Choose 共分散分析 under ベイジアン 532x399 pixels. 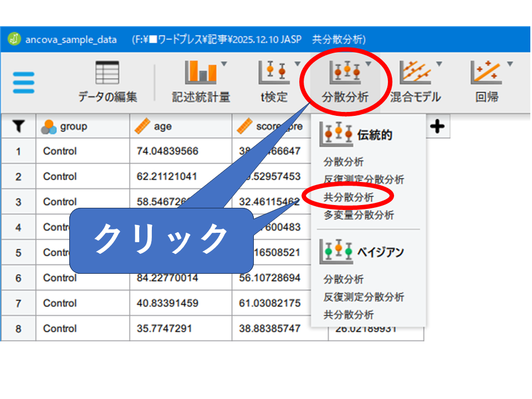tap(349, 315)
